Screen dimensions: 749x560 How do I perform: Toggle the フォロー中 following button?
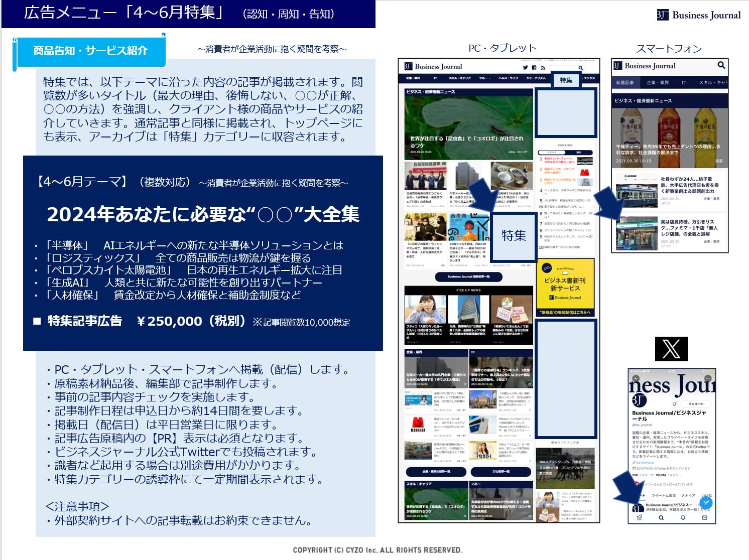point(696,404)
